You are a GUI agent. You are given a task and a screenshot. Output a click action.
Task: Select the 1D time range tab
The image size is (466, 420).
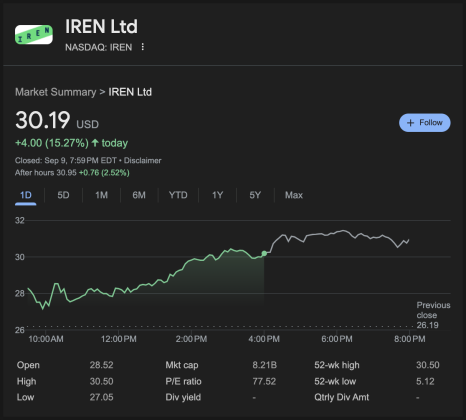point(26,195)
